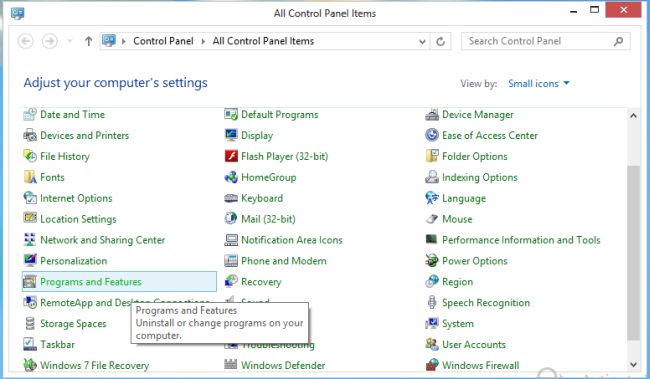Open Network and Sharing Center link
This screenshot has height=379, width=650.
pyautogui.click(x=102, y=240)
